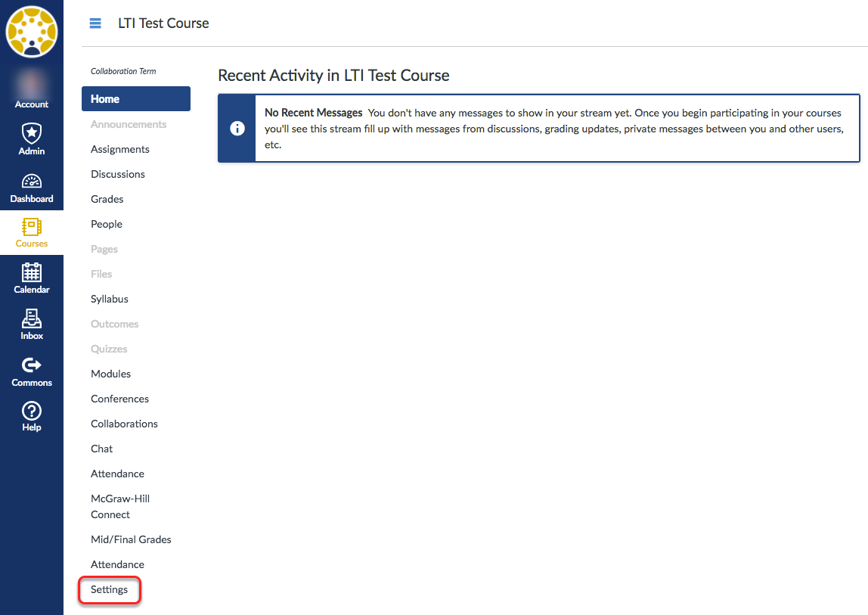Open the Courses book icon
The image size is (868, 615).
(x=32, y=228)
